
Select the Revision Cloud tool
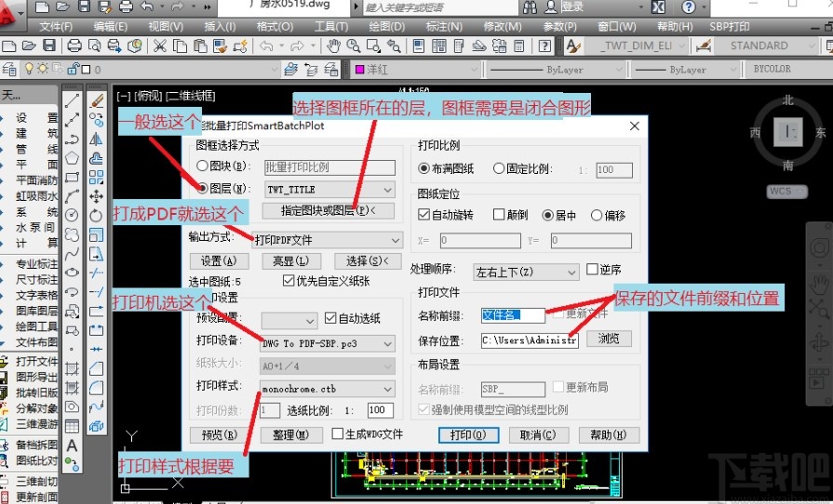click(x=73, y=234)
